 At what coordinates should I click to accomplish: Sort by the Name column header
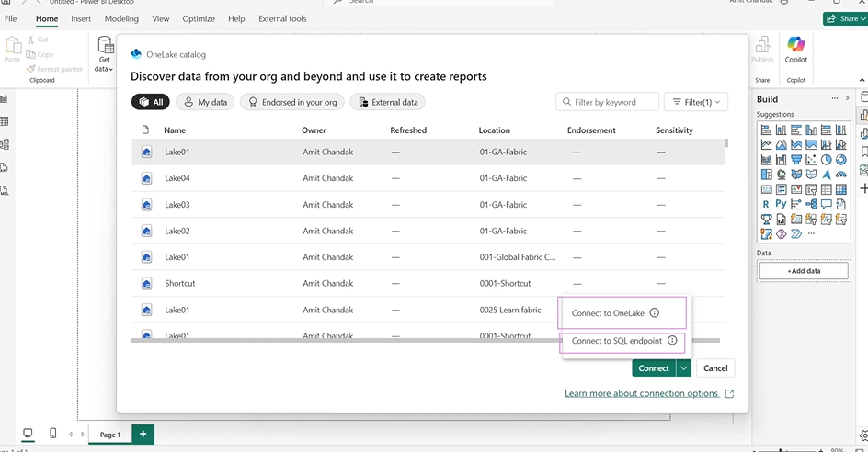175,130
